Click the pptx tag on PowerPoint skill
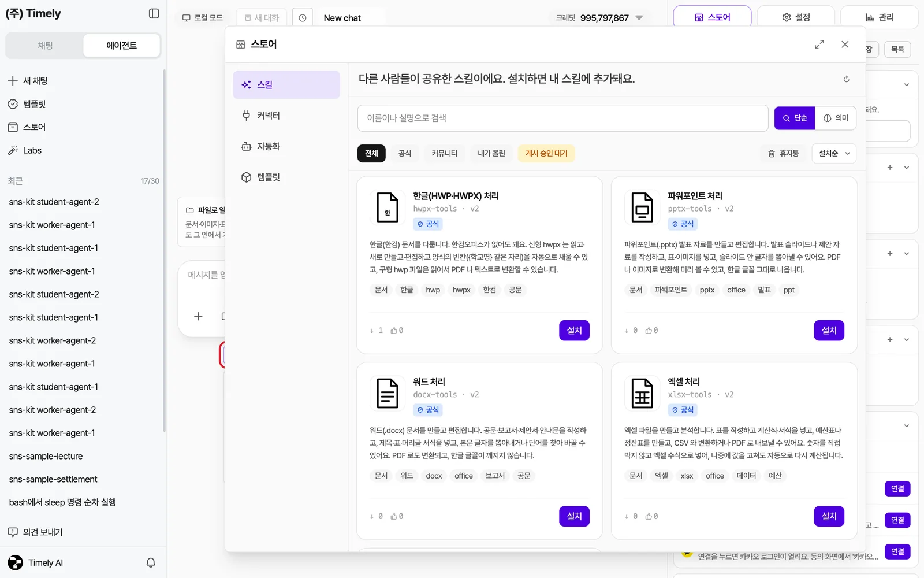Screen dimensions: 924x578 (x=707, y=290)
